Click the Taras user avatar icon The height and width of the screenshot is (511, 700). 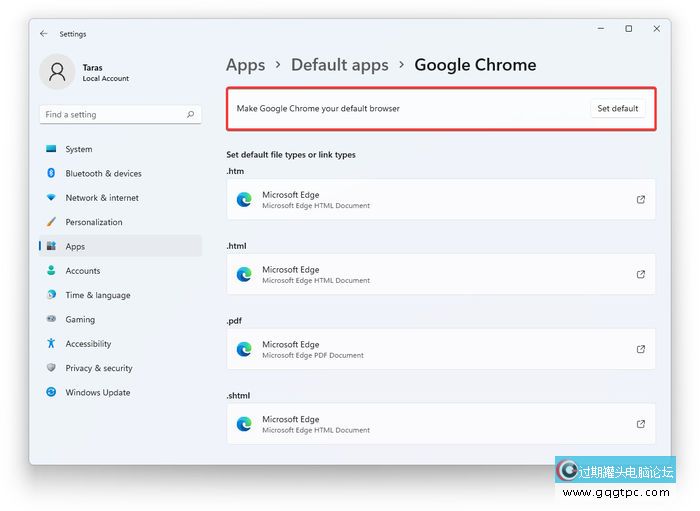(57, 72)
